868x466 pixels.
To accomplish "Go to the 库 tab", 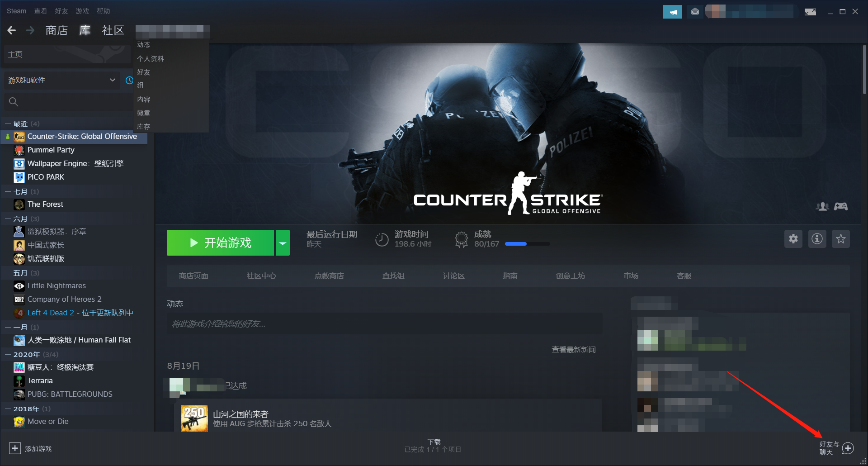I will 85,30.
